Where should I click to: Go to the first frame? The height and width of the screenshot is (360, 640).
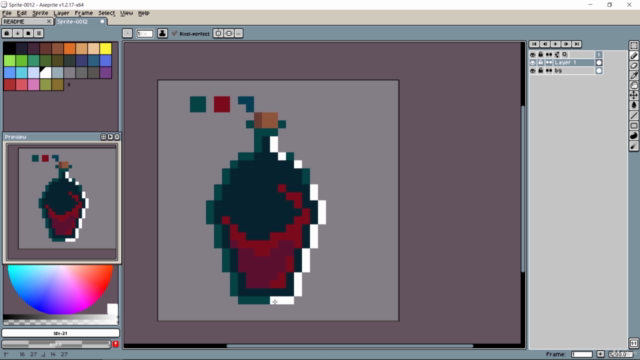click(534, 44)
